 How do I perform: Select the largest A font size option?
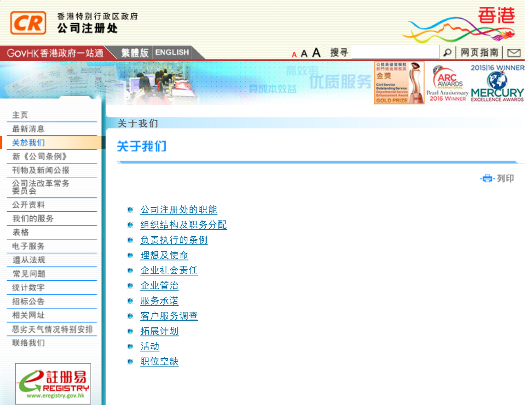tap(316, 52)
